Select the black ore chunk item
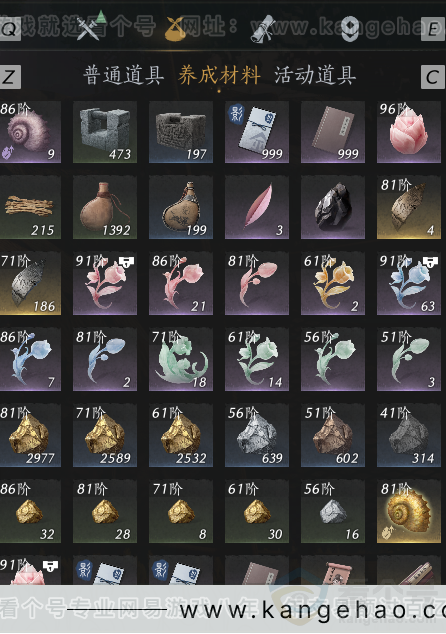This screenshot has width=446, height=634. pyautogui.click(x=333, y=208)
